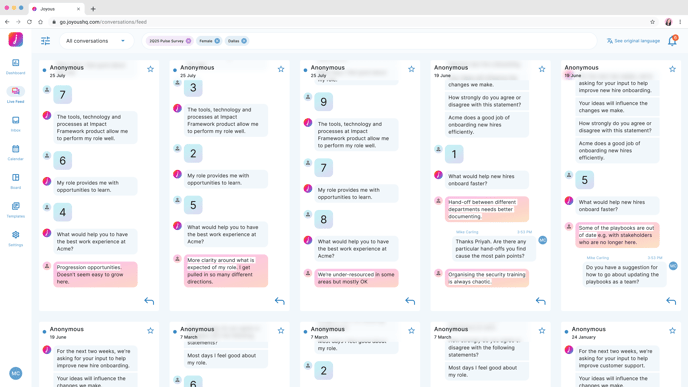Star the 24 January customer support card
The image size is (688, 387).
point(672,330)
